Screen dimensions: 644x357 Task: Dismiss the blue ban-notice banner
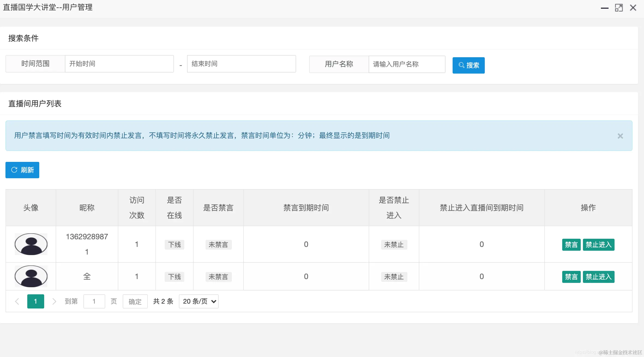coord(621,136)
